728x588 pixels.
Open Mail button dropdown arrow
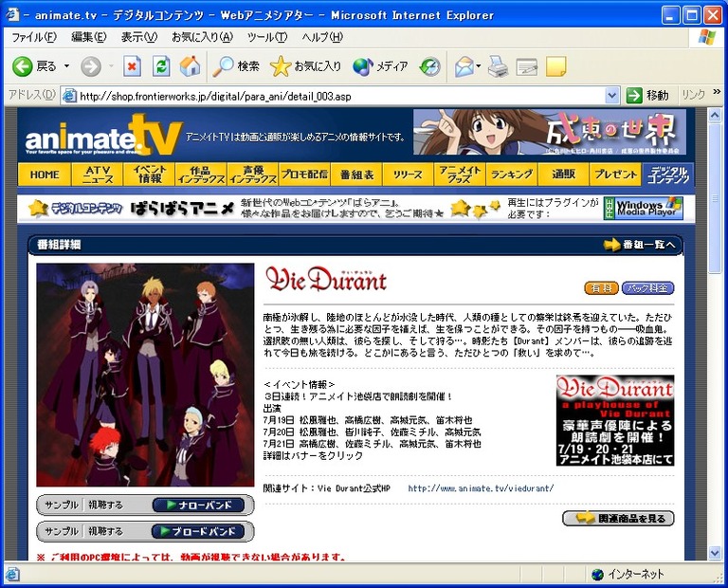point(478,66)
